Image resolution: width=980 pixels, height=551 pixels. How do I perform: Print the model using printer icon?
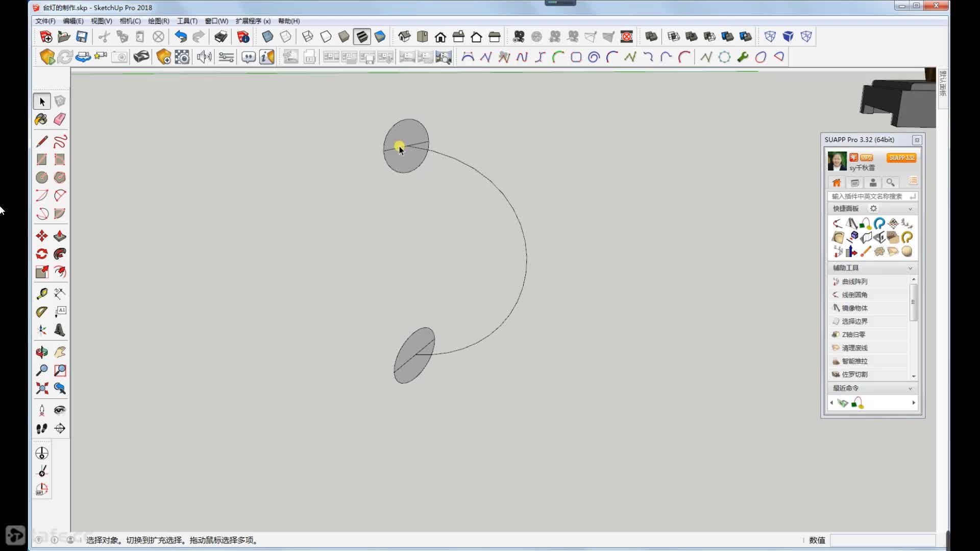tap(220, 37)
